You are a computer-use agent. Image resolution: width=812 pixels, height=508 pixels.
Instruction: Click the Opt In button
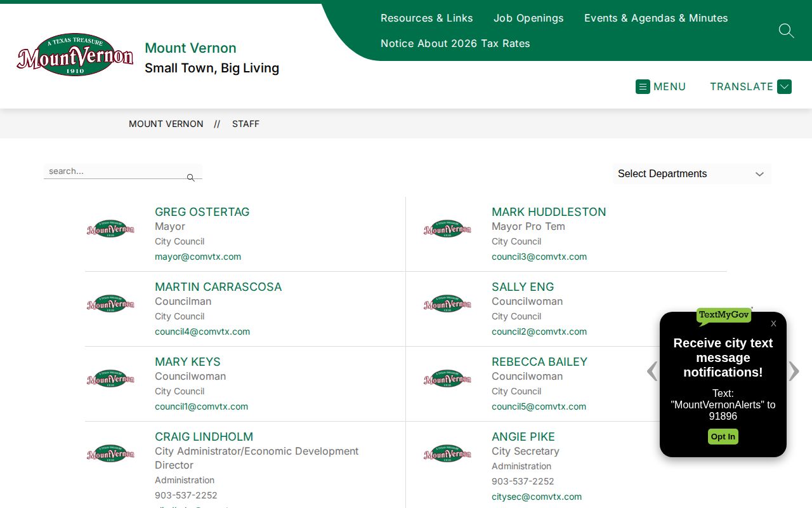pos(723,437)
